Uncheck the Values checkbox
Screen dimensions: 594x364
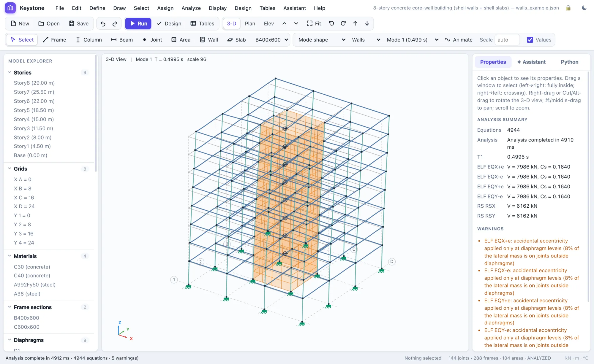(530, 40)
